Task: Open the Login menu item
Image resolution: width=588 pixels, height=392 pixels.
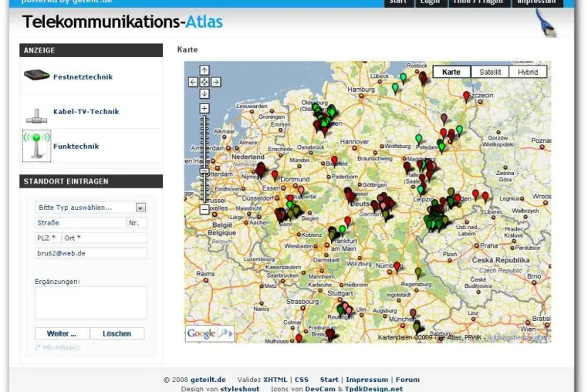Action: [x=430, y=2]
